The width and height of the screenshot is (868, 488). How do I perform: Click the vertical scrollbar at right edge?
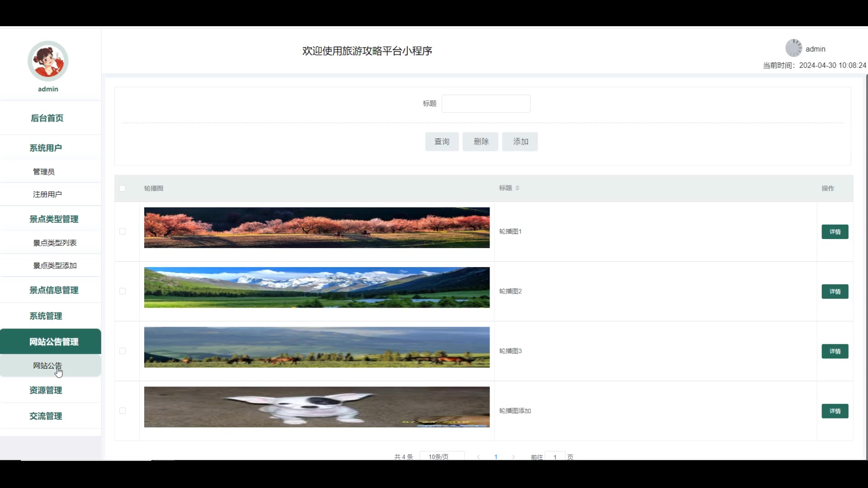pos(866,267)
